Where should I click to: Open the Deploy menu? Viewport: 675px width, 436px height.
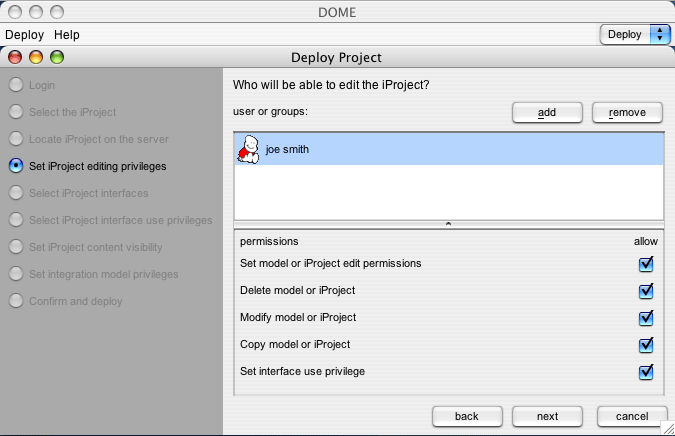click(x=25, y=34)
